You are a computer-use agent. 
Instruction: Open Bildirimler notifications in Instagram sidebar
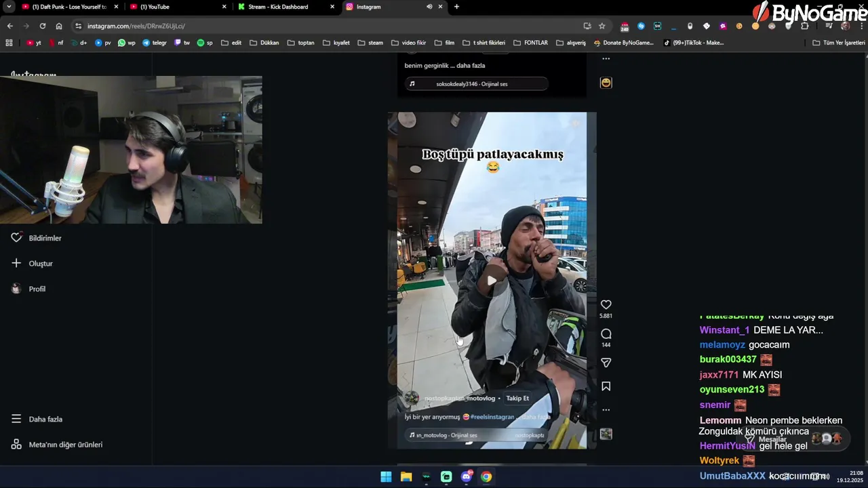37,238
